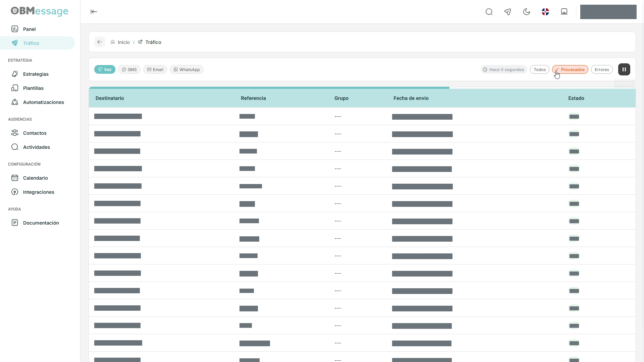Click the Fecha de envío column header
Viewport: 644px width, 362px height.
pyautogui.click(x=411, y=98)
